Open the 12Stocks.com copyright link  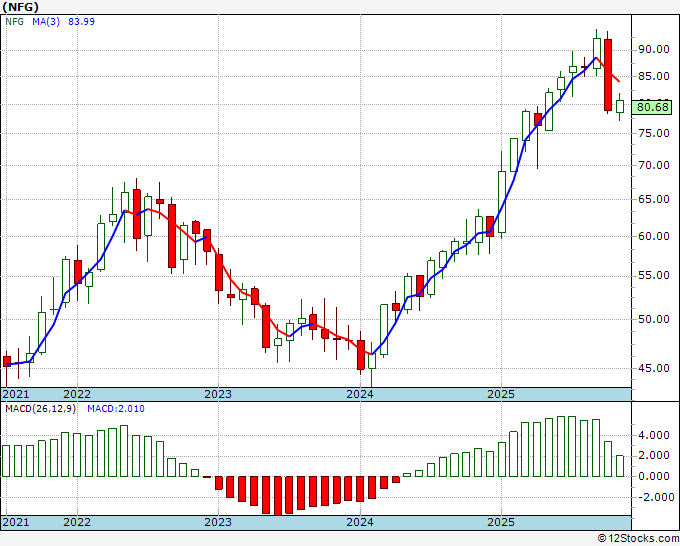[x=638, y=539]
